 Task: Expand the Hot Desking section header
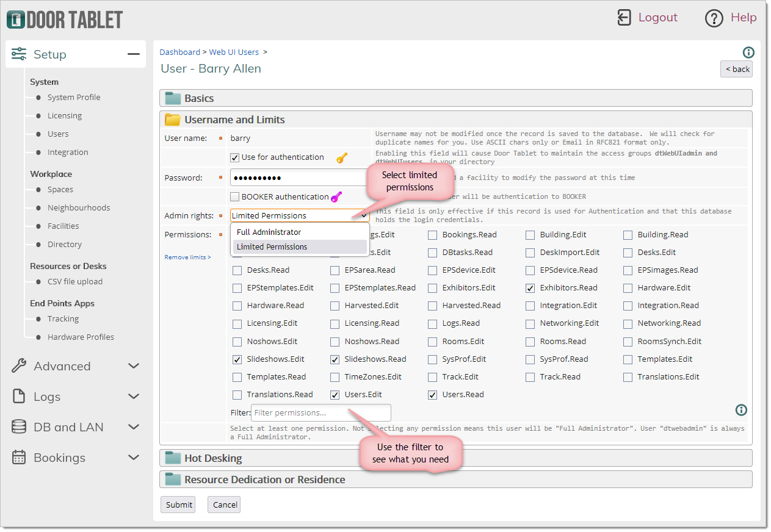[456, 458]
